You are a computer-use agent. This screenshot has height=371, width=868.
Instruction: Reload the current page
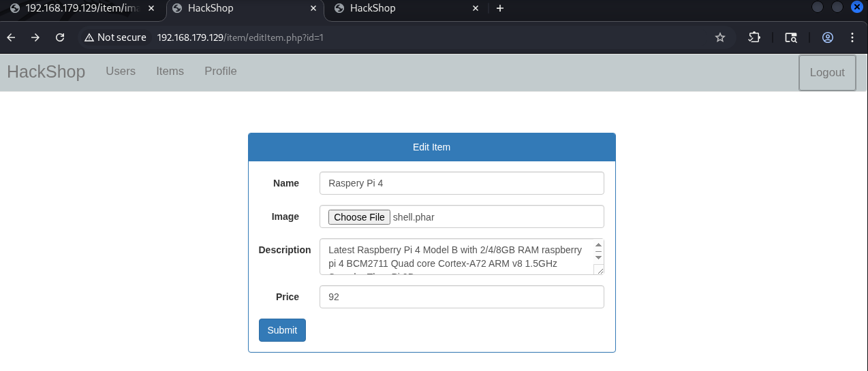pos(60,37)
